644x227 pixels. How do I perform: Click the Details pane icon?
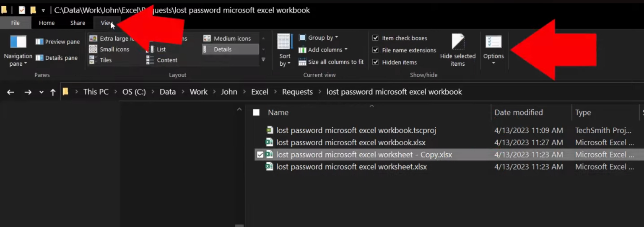pos(40,58)
